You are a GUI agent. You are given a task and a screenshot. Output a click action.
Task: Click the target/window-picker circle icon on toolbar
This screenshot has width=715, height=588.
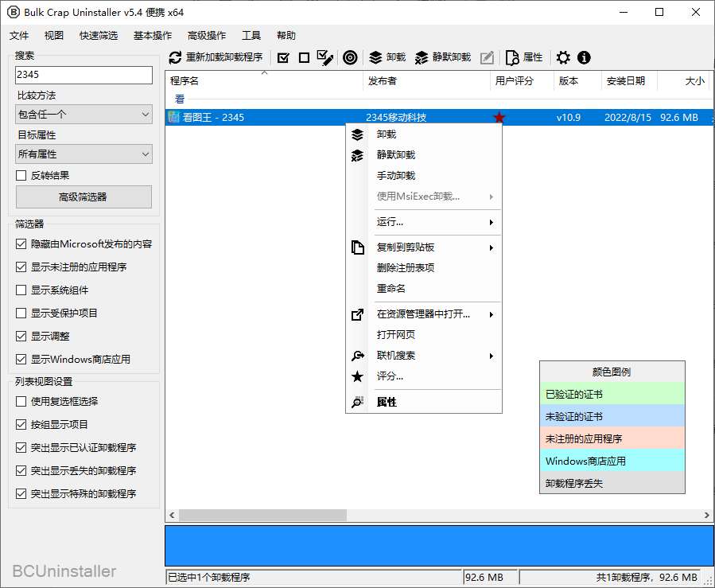350,57
